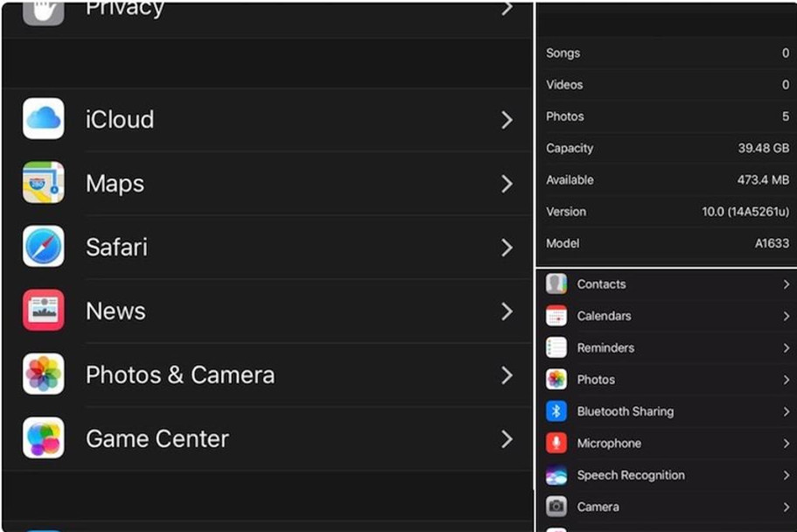Expand the iCloud row chevron

[x=507, y=120]
